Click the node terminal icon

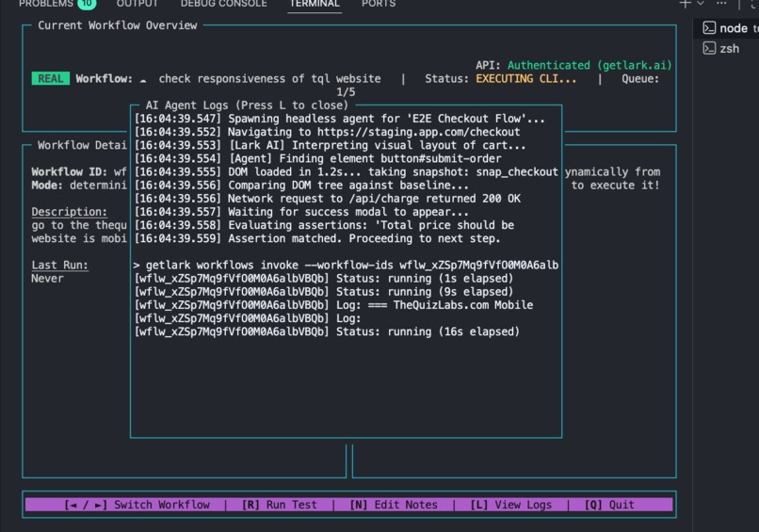709,28
